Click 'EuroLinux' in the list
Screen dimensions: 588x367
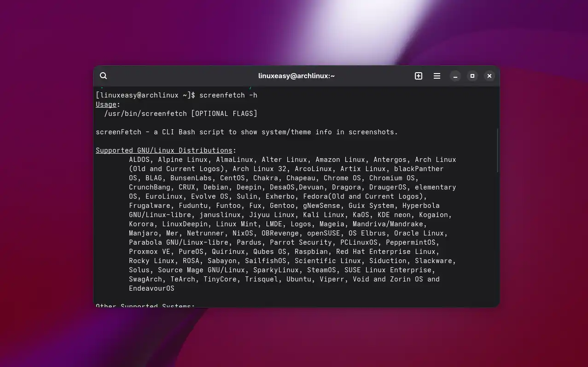pos(164,196)
